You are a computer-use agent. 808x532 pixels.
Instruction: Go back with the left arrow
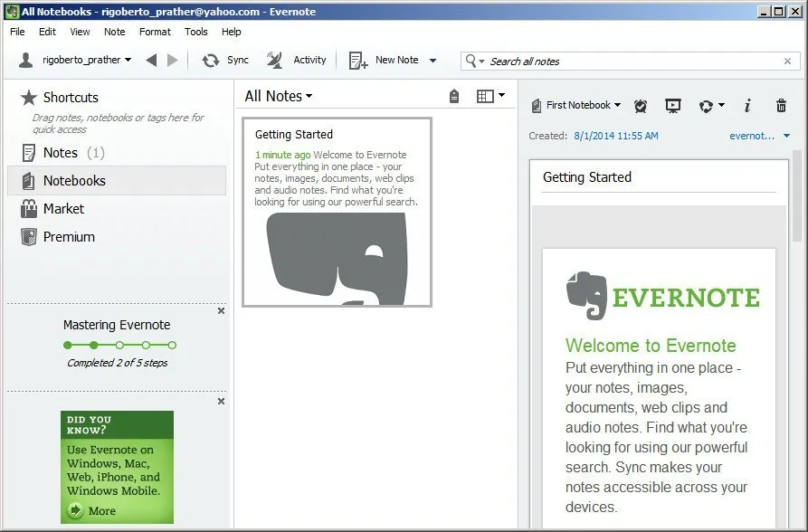pyautogui.click(x=151, y=61)
